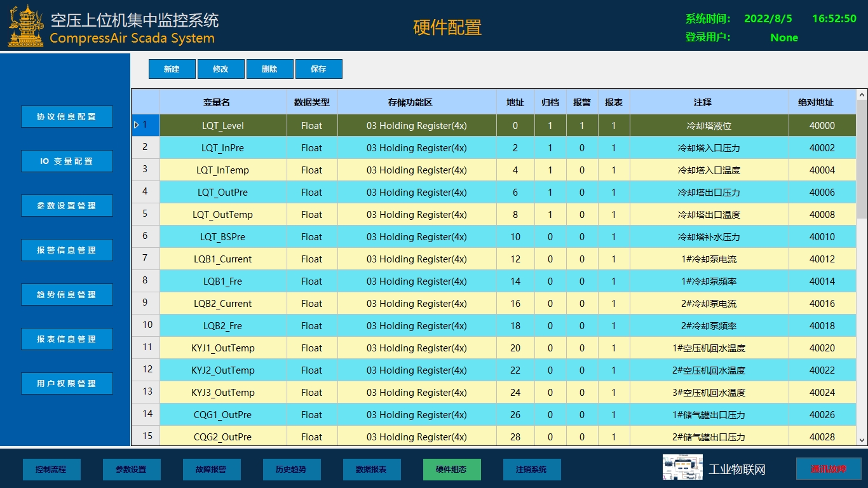Click the 报警 column header
Screen dimensions: 868x488
582,102
